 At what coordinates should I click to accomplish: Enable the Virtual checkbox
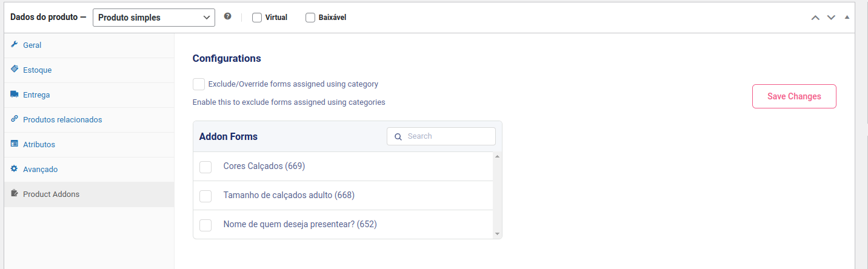pos(257,18)
